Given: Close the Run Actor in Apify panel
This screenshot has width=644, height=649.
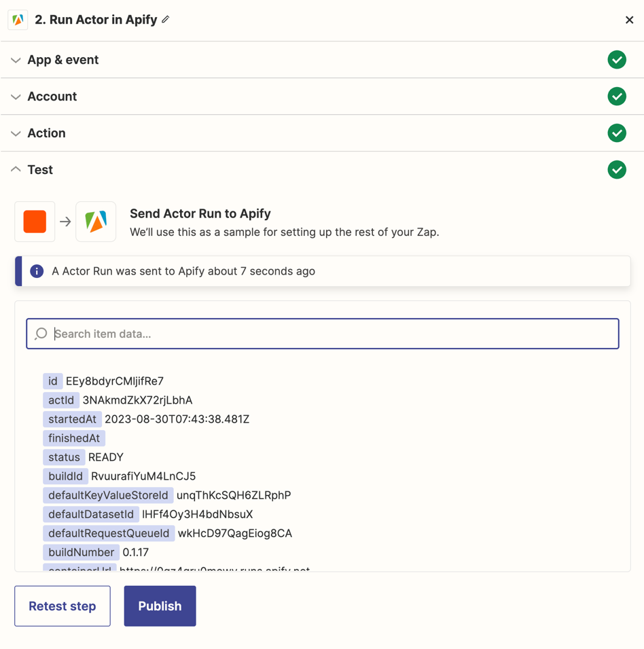Looking at the screenshot, I should click(629, 20).
